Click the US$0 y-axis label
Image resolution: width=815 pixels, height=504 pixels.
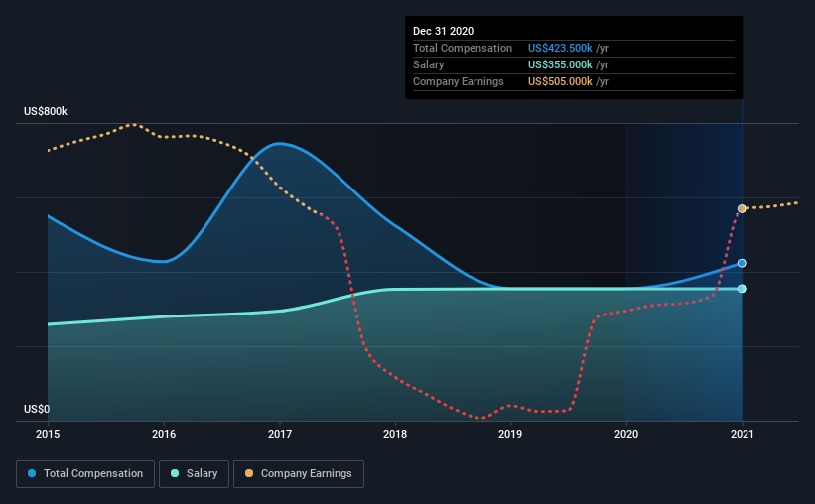point(37,410)
